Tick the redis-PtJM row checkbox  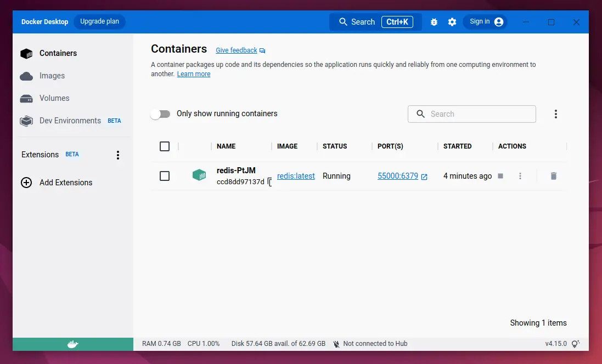(x=164, y=176)
